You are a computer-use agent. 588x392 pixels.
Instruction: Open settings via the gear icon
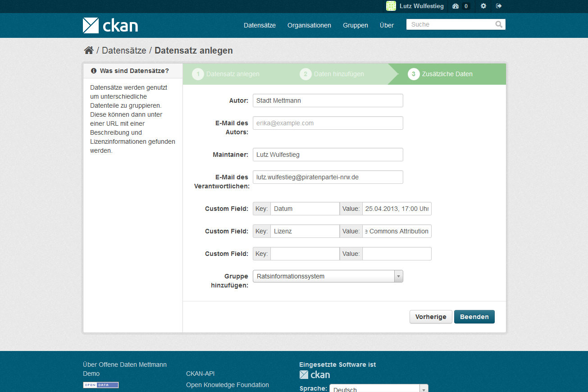pyautogui.click(x=483, y=6)
